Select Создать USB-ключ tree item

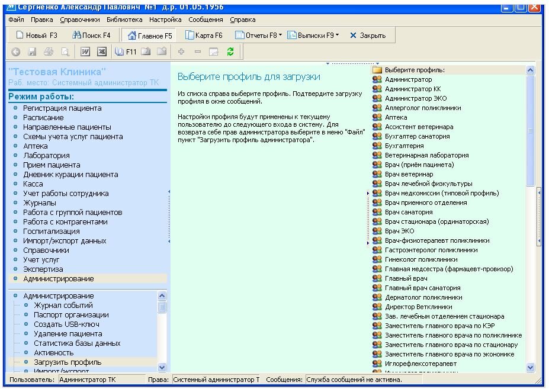coord(66,324)
